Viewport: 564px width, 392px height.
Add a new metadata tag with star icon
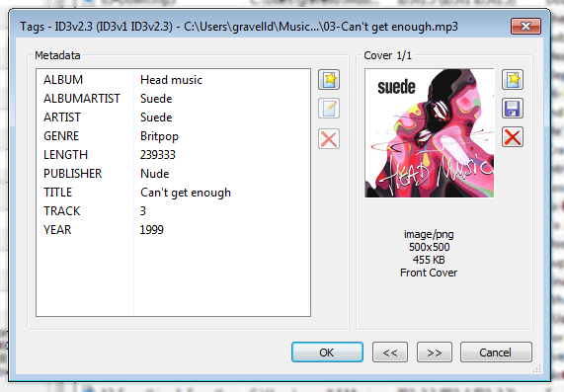tap(329, 79)
